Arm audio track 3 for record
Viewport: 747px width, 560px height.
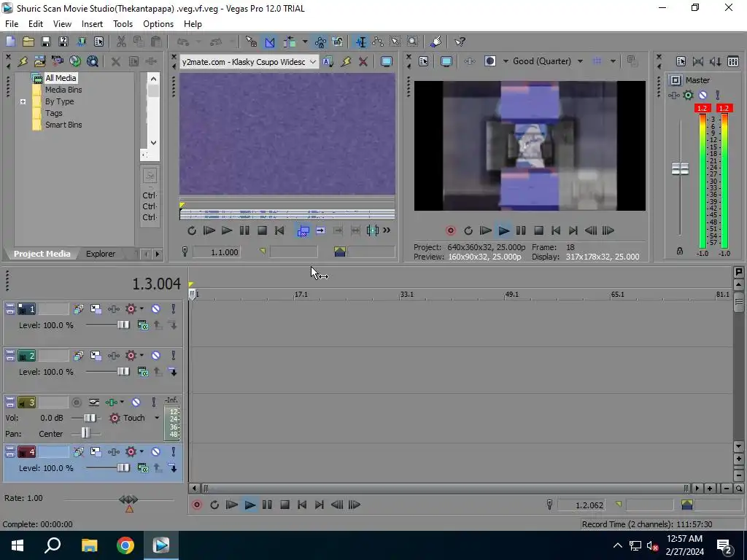76,402
